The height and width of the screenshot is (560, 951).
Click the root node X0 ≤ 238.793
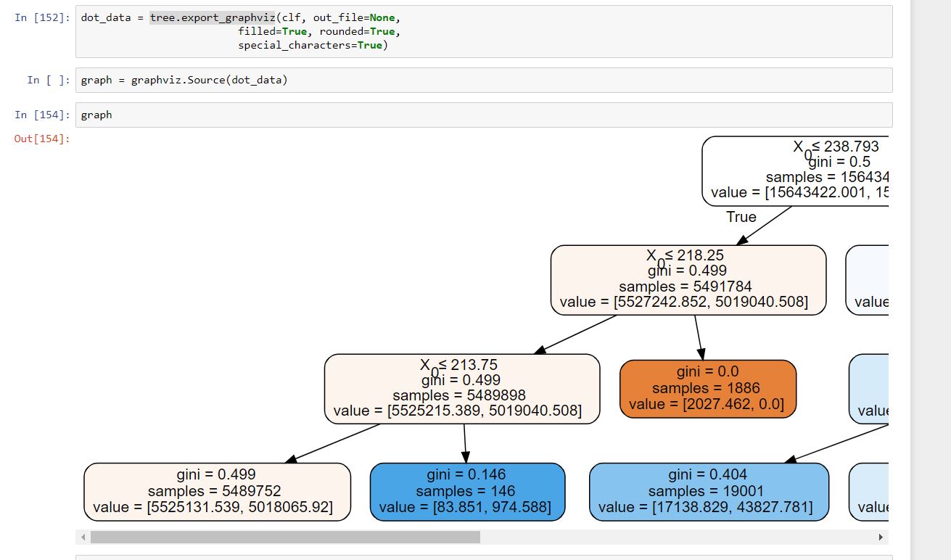[x=795, y=171]
